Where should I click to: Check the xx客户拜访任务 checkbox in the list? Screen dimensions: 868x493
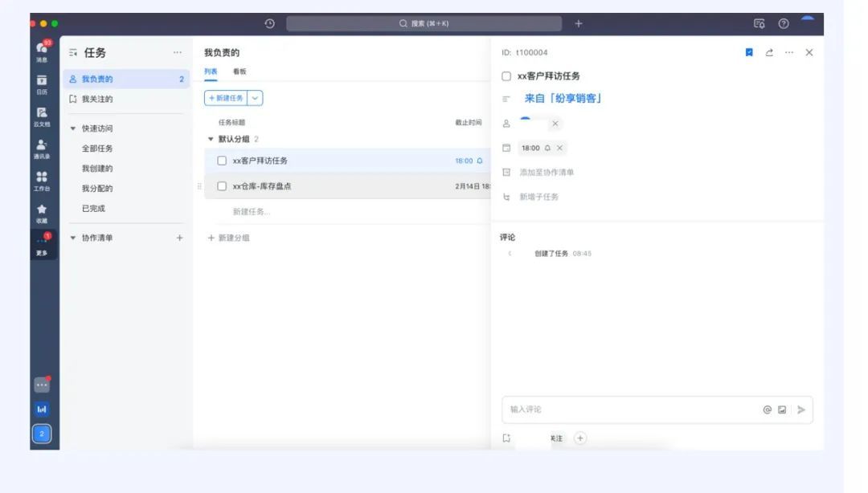(x=222, y=161)
